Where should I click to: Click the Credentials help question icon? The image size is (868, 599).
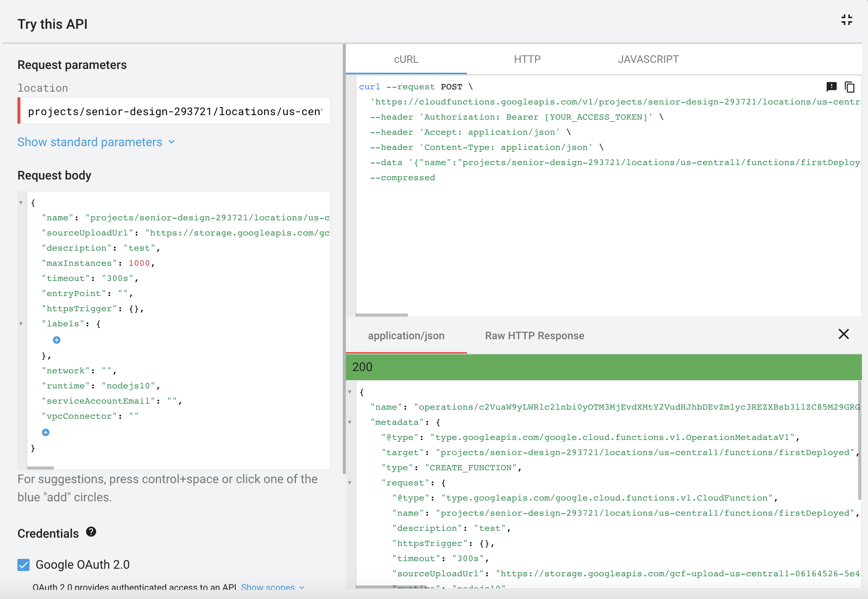91,532
